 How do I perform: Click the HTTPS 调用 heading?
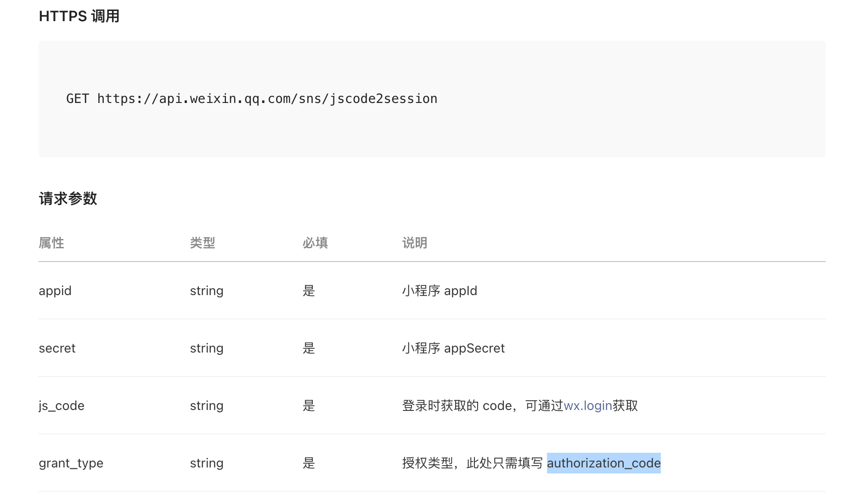tap(79, 16)
